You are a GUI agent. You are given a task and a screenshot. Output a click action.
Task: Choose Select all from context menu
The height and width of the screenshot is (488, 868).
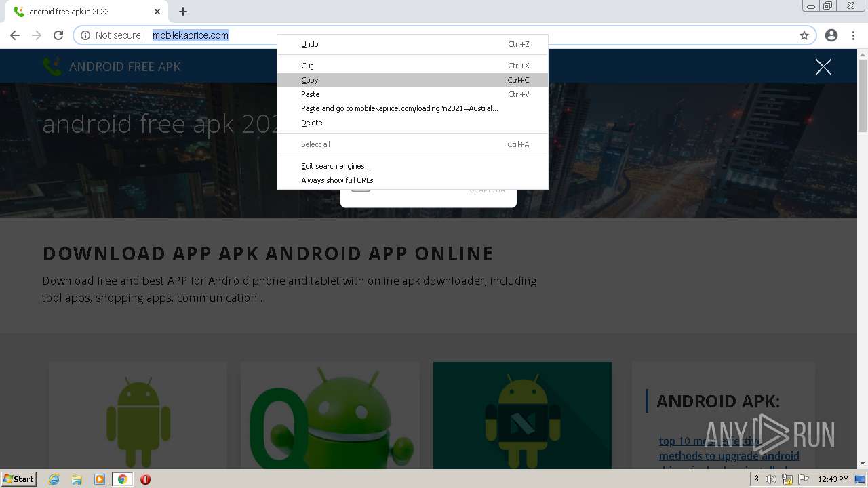pos(412,144)
